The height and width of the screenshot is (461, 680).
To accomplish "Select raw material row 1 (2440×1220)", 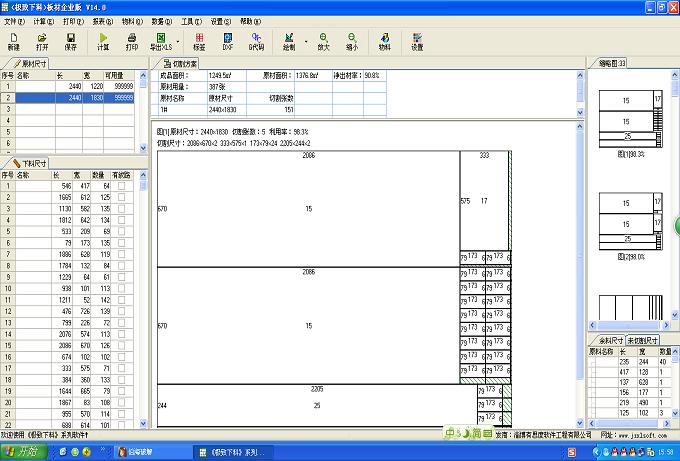I will (x=67, y=86).
